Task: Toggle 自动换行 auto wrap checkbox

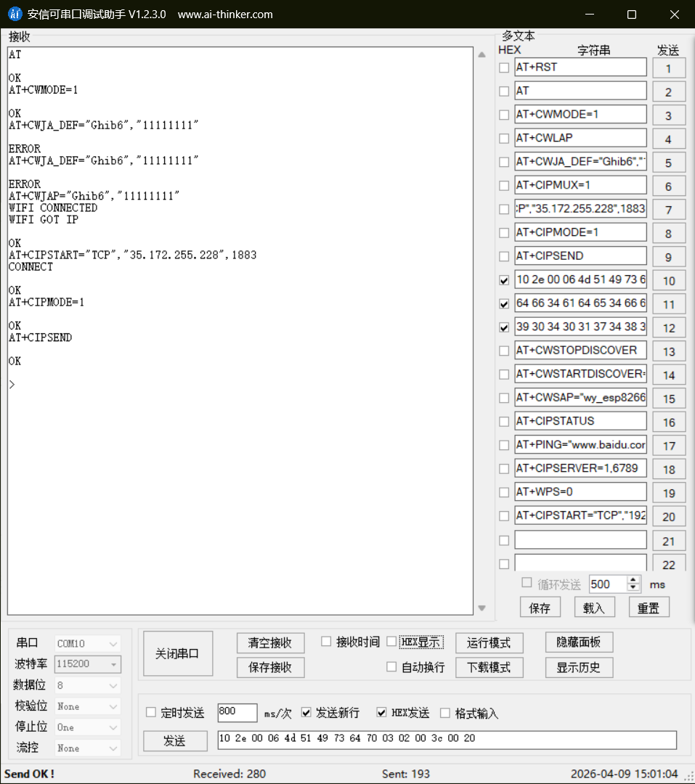Action: (x=391, y=667)
